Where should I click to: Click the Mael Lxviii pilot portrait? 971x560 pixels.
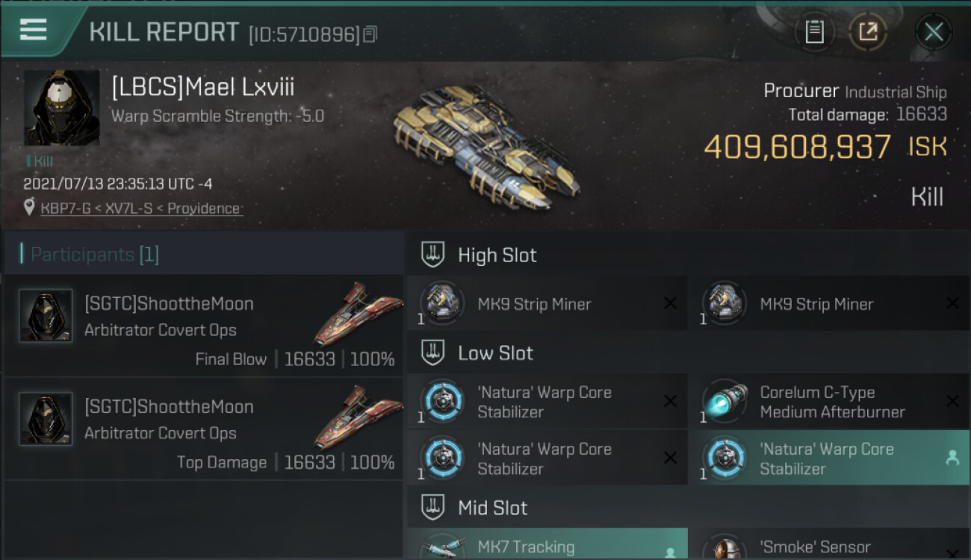61,108
